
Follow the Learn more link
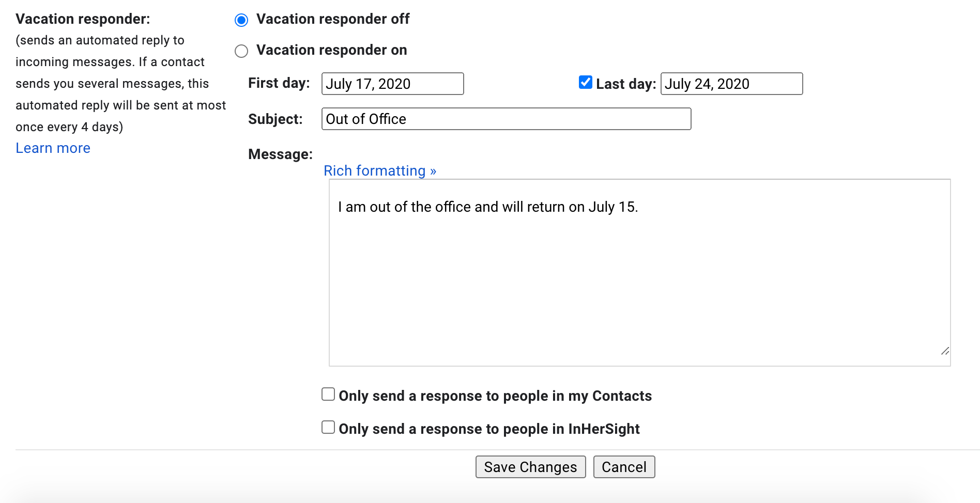click(x=52, y=148)
